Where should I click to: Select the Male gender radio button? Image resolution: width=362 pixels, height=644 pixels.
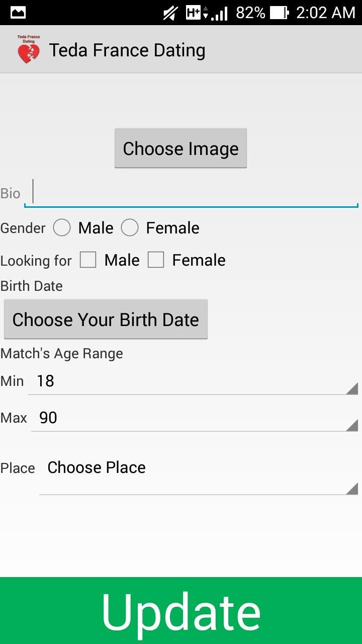pyautogui.click(x=62, y=227)
